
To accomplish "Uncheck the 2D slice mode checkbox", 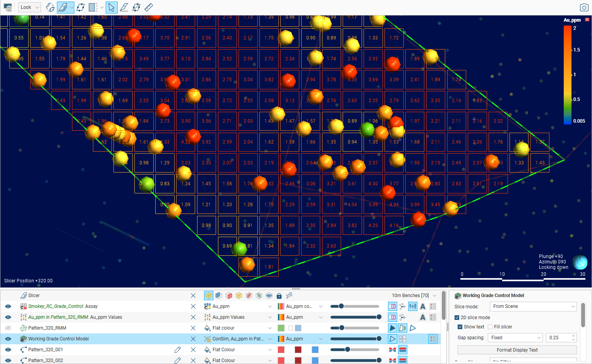I will [457, 318].
